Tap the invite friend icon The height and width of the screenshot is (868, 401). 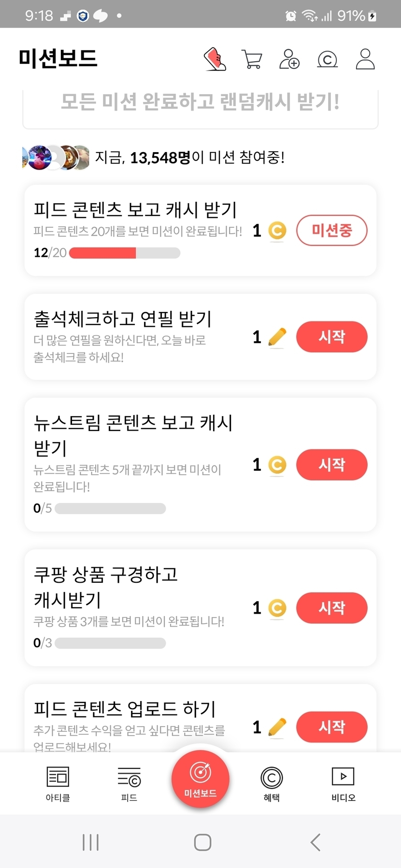coord(289,59)
